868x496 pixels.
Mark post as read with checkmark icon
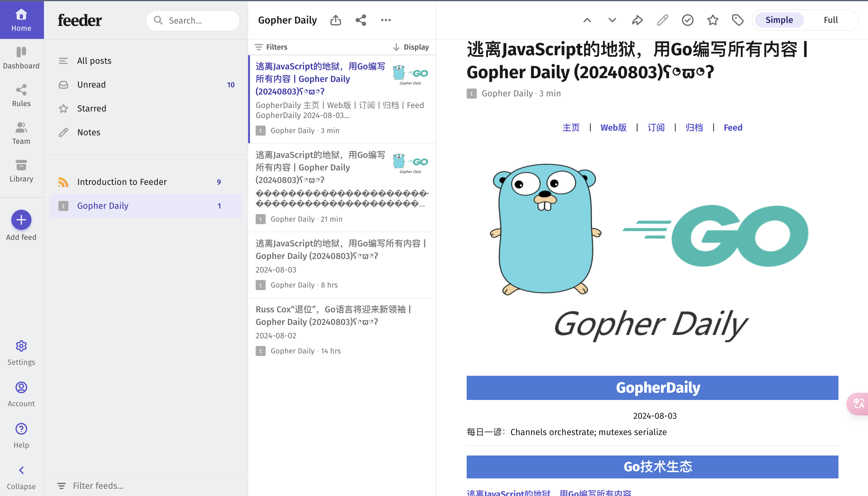(x=688, y=20)
